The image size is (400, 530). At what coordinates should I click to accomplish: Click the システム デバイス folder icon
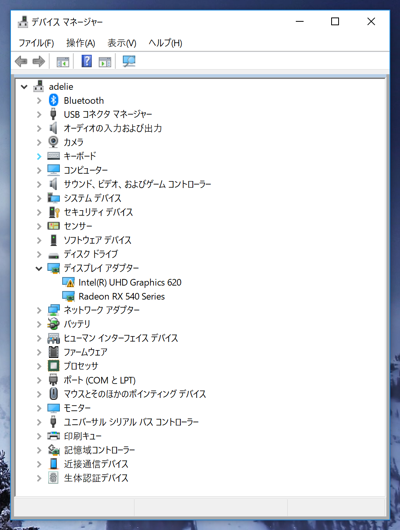click(x=53, y=198)
